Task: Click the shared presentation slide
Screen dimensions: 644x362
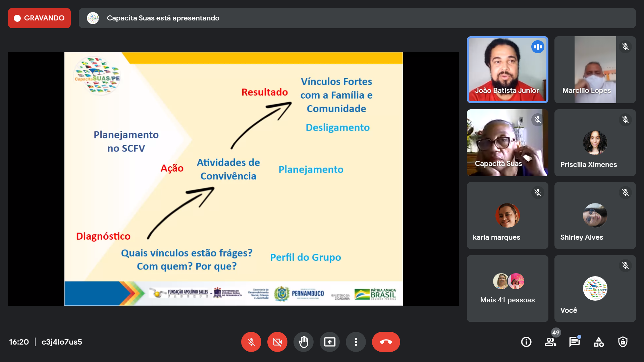Action: tap(233, 178)
